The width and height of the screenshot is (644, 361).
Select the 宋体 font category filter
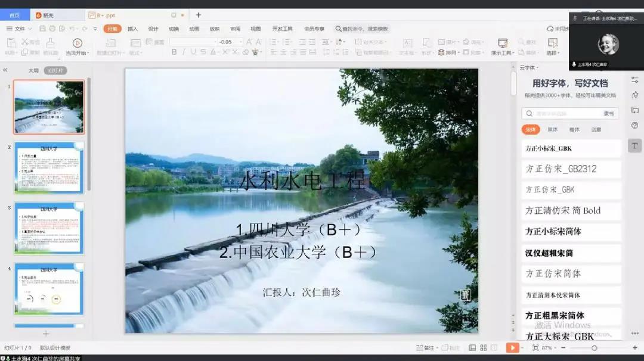[530, 129]
